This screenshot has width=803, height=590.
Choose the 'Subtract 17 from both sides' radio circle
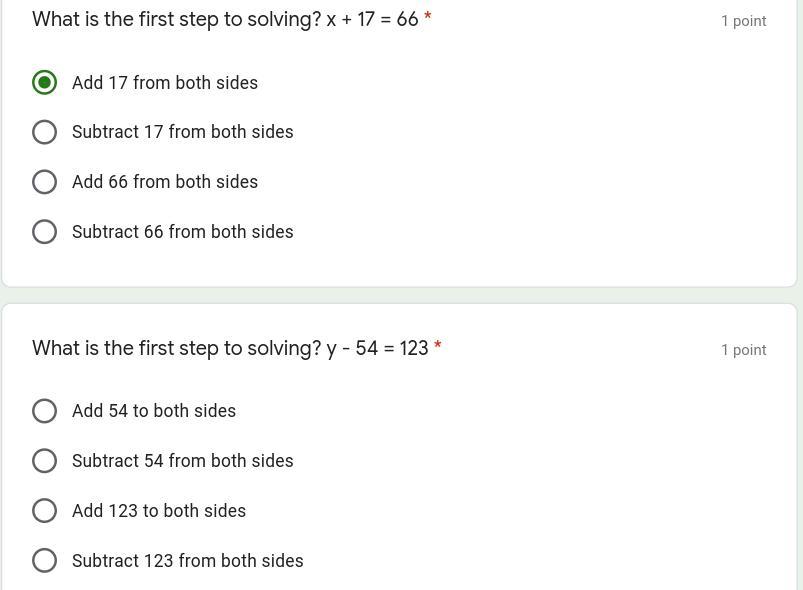pos(44,132)
